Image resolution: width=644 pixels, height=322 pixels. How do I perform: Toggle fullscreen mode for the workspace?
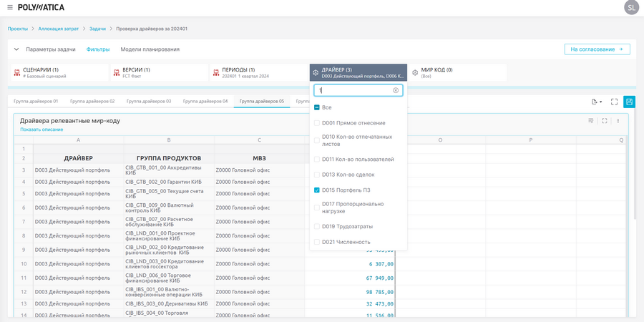pyautogui.click(x=614, y=102)
